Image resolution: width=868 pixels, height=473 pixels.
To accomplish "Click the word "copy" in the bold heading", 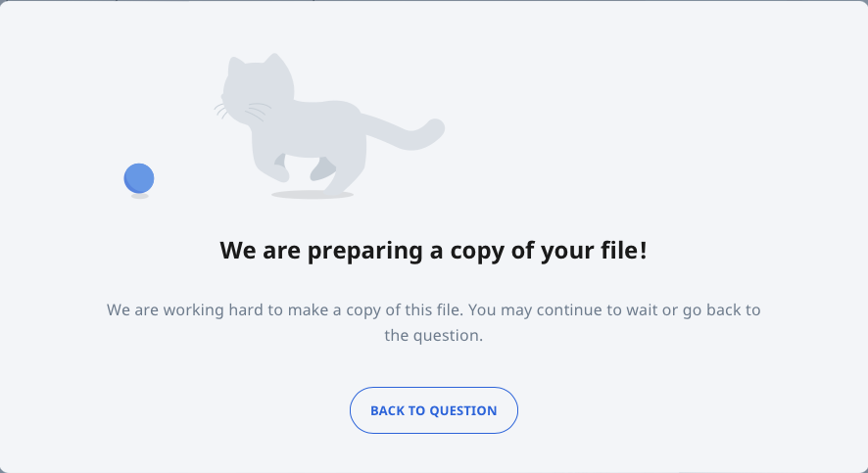I will (x=477, y=252).
